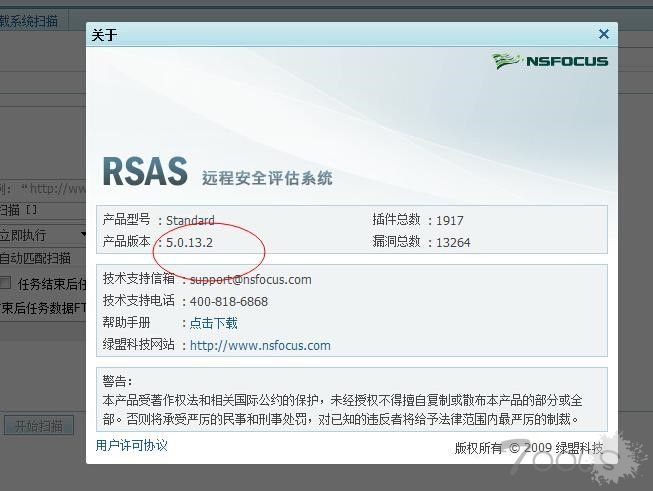653x491 pixels.
Task: Click the 绿盟科技网站 label
Action: click(139, 344)
